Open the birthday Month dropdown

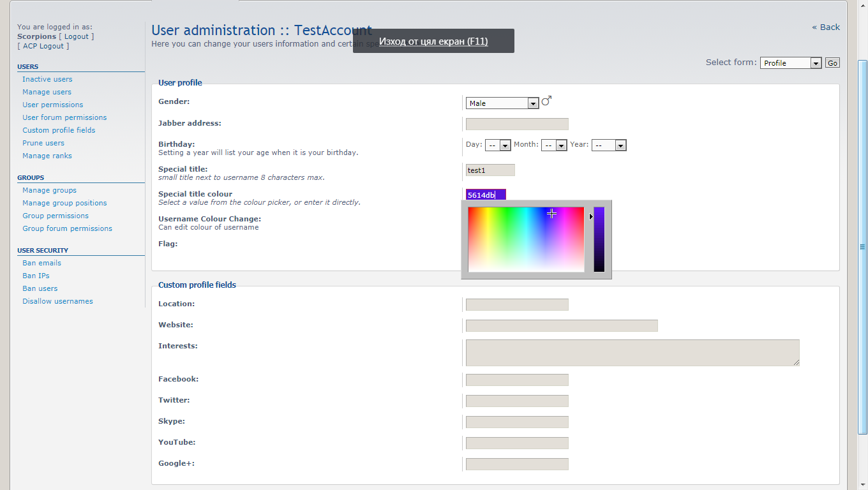coord(554,145)
